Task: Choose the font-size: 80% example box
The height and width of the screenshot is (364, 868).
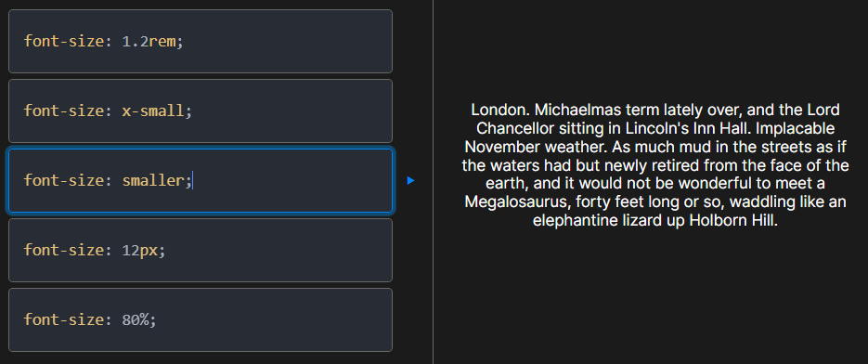Action: pyautogui.click(x=201, y=319)
